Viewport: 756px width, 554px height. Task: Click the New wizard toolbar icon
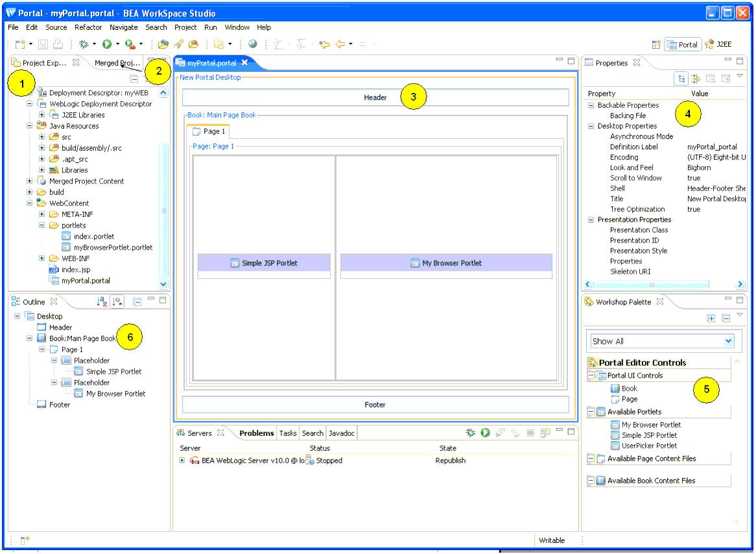coord(20,44)
